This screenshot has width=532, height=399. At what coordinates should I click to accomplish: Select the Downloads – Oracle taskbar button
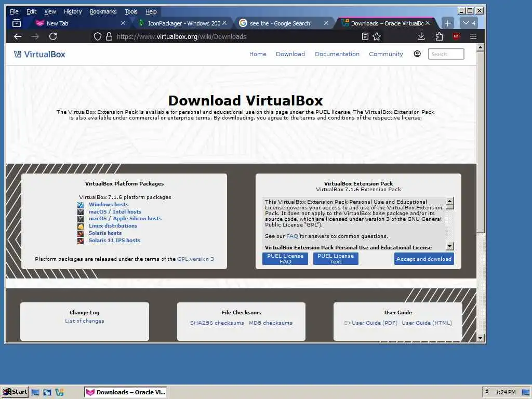tap(126, 392)
